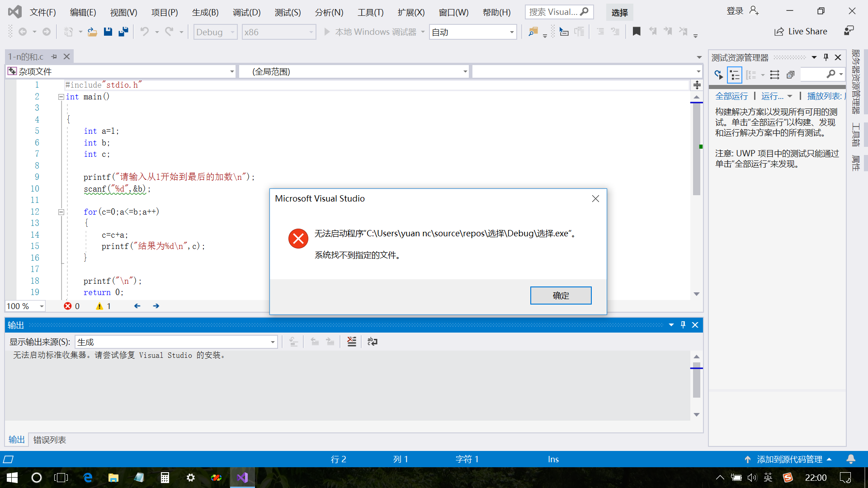
Task: Click the warning count indicator
Action: (103, 306)
